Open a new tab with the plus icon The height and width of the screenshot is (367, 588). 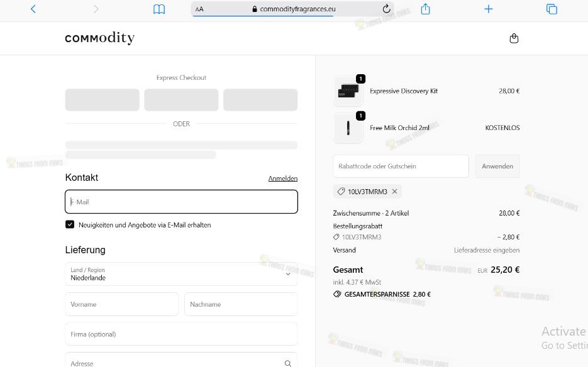point(488,9)
